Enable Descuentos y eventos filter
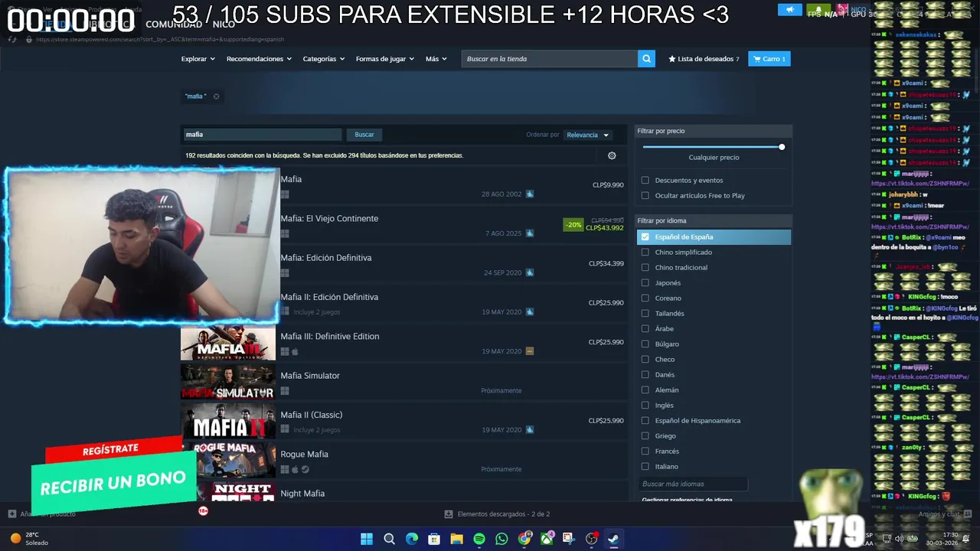 [x=645, y=181]
